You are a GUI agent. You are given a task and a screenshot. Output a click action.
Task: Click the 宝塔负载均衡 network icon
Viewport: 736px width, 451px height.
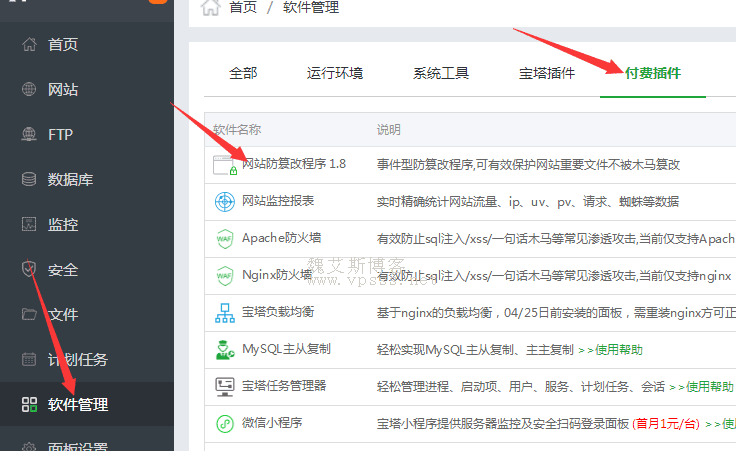tap(224, 313)
